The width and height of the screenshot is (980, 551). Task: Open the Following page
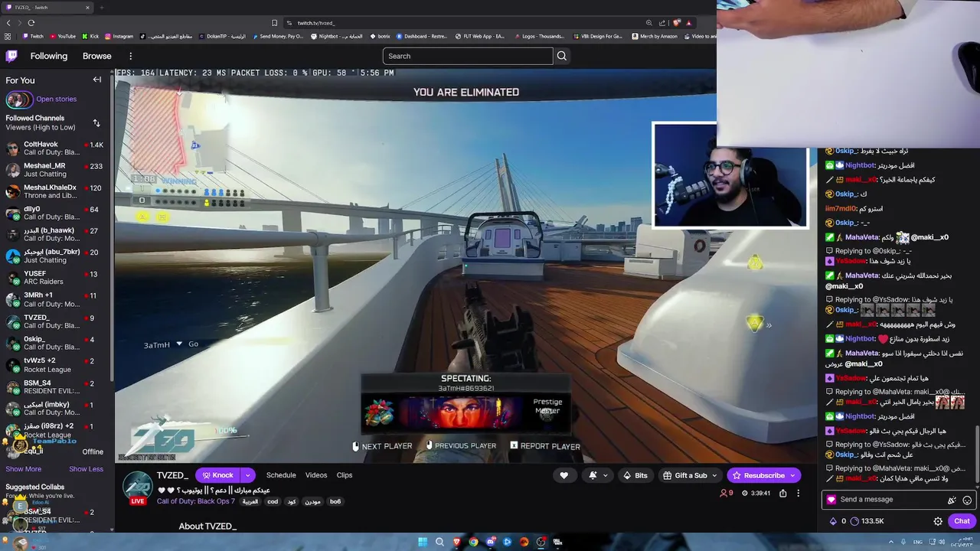coord(49,56)
